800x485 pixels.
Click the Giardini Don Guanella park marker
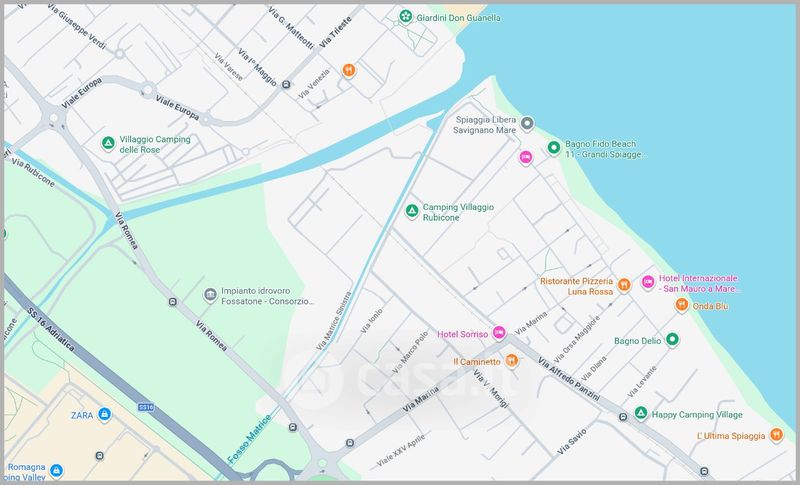click(404, 17)
